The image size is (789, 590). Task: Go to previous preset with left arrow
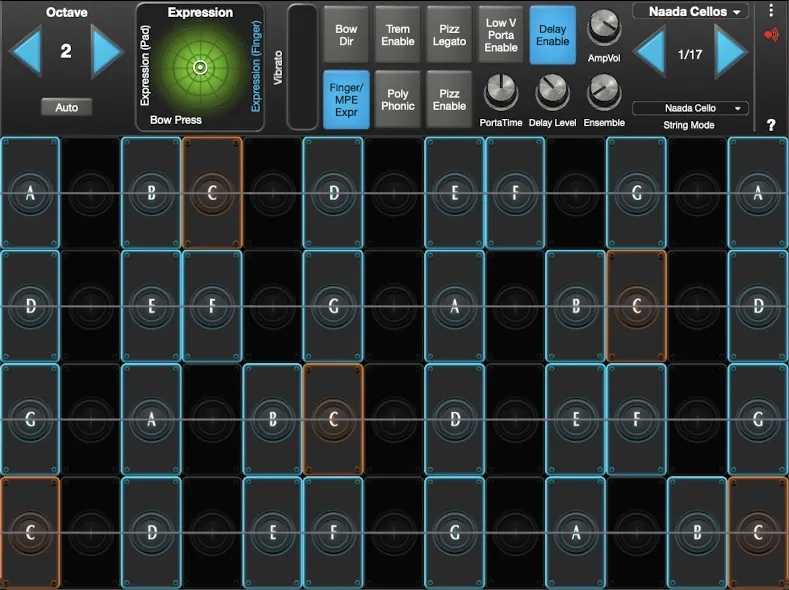coord(649,52)
